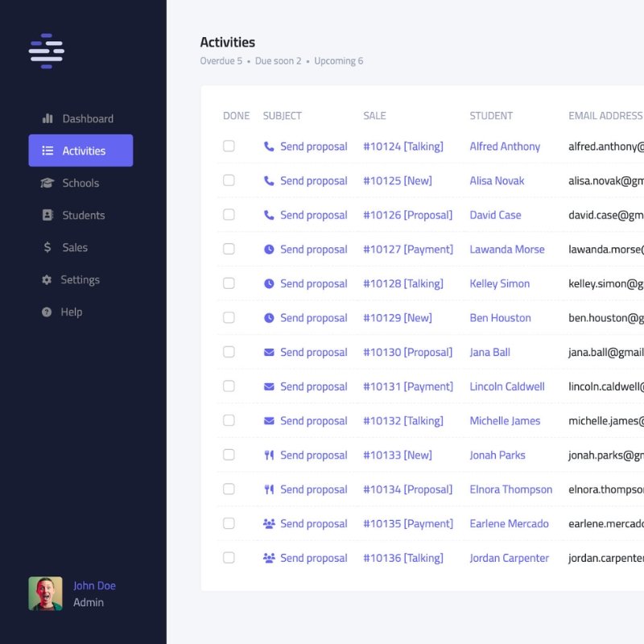Click John Doe's profile avatar

46,593
